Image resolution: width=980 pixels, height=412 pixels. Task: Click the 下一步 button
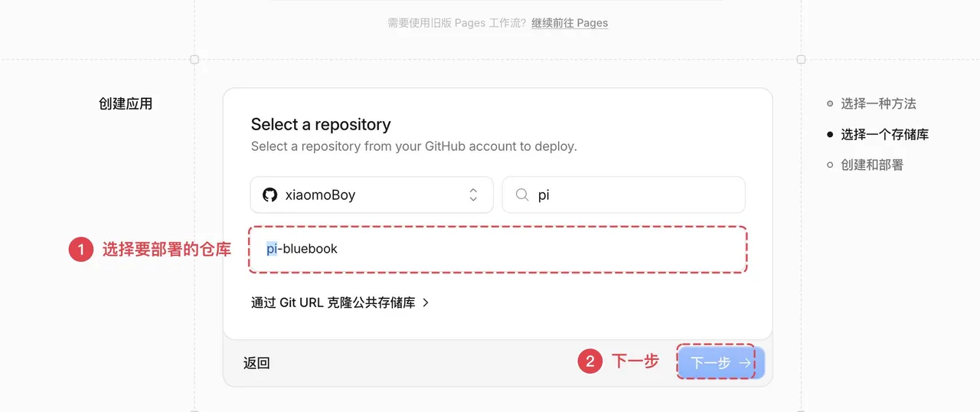pyautogui.click(x=720, y=363)
